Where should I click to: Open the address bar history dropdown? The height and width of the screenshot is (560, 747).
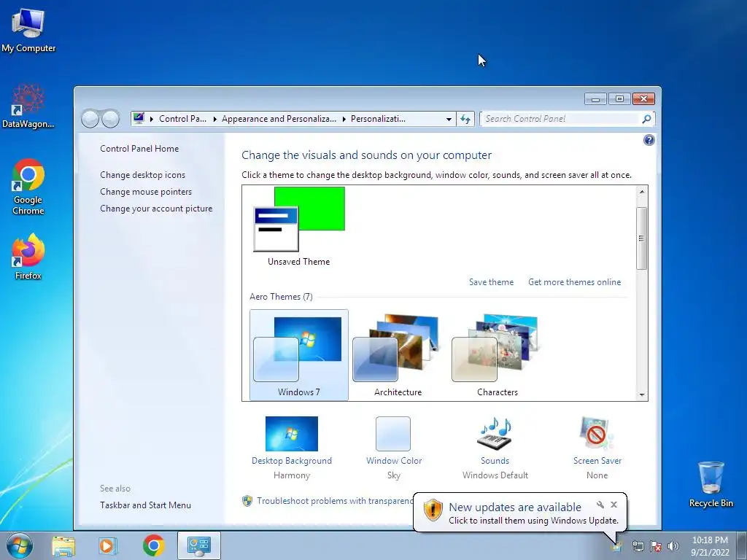pos(449,119)
